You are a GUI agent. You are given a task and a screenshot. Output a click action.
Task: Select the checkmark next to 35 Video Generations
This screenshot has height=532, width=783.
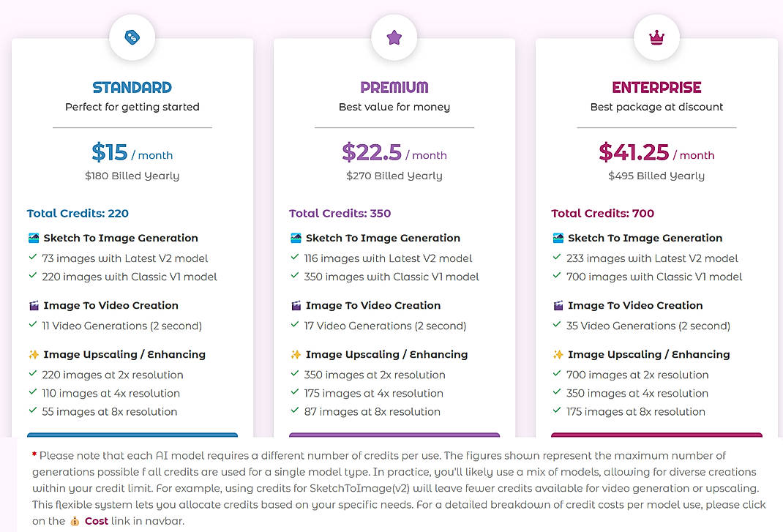pos(558,326)
